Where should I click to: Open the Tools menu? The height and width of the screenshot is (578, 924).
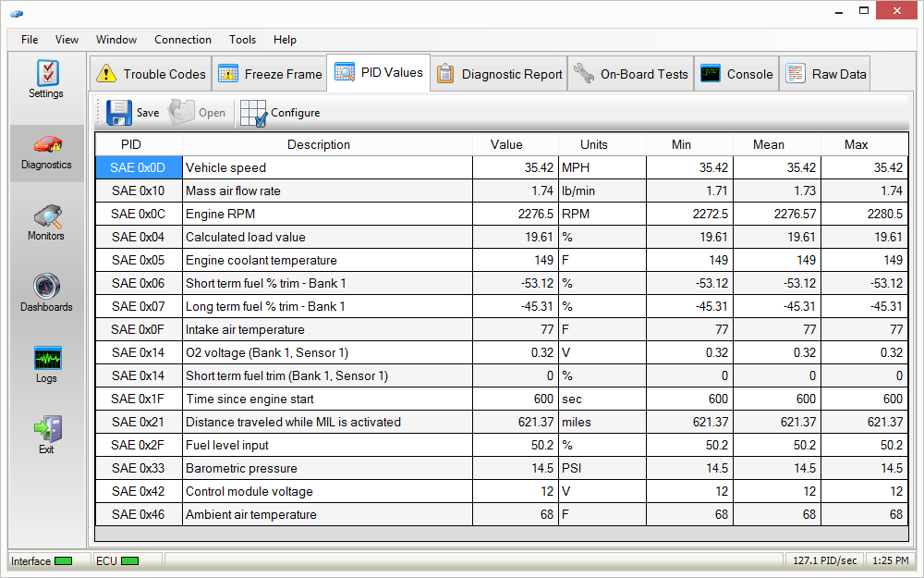pos(243,40)
